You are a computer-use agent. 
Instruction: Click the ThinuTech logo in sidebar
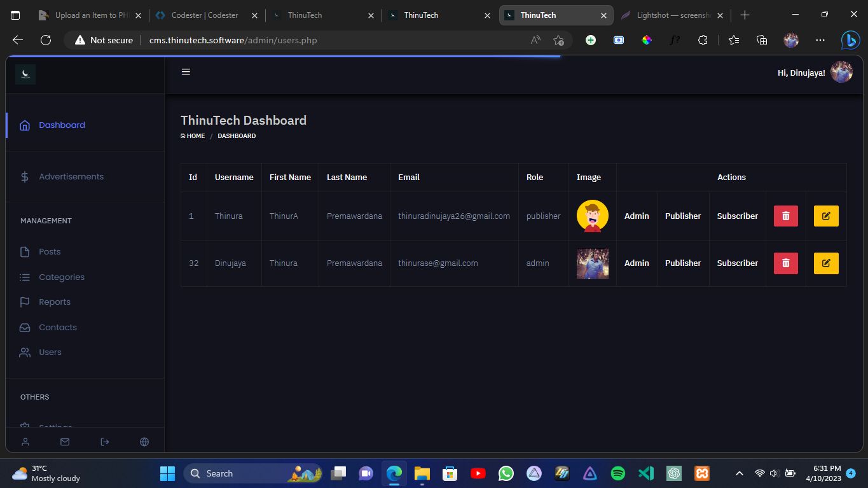(x=25, y=74)
